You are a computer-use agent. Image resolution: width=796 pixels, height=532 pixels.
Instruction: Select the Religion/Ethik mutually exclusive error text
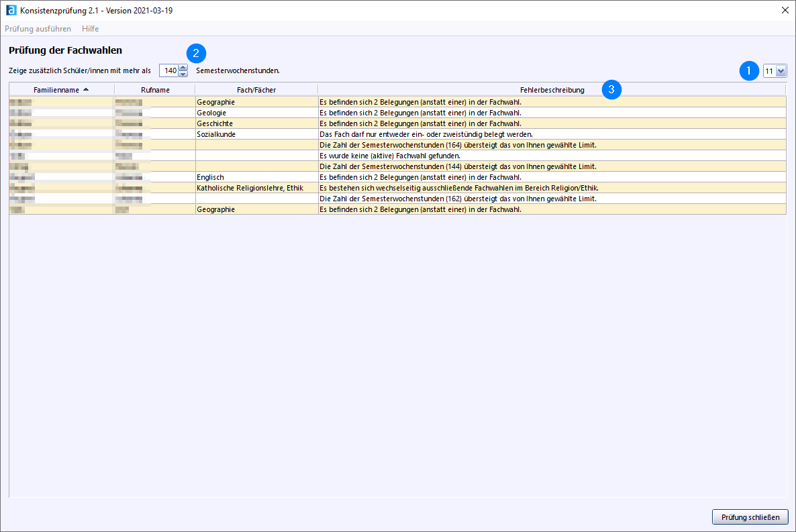459,188
